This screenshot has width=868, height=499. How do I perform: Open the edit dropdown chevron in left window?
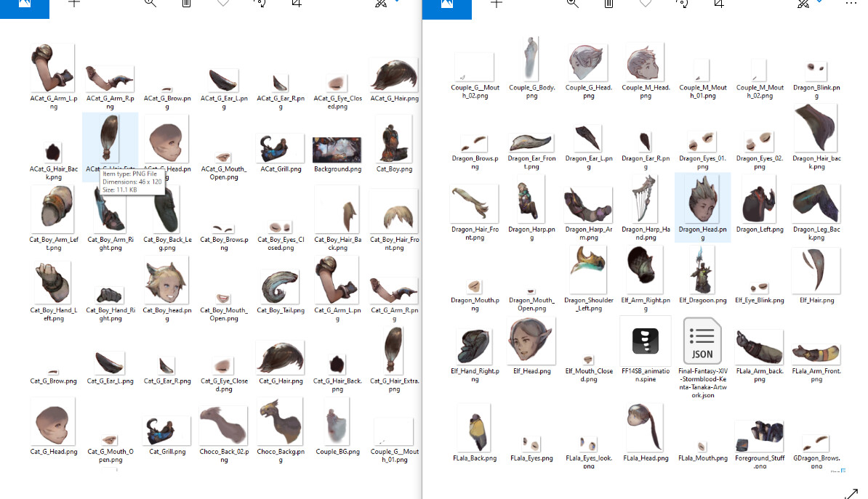pyautogui.click(x=397, y=1)
